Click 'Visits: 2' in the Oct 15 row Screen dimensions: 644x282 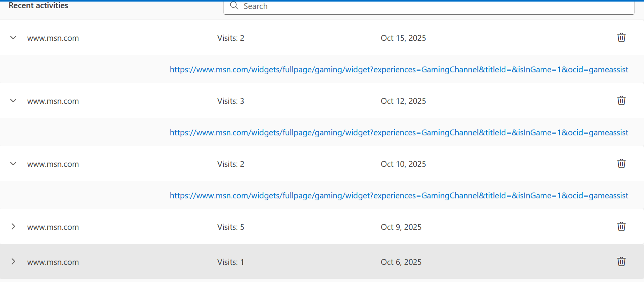click(231, 38)
